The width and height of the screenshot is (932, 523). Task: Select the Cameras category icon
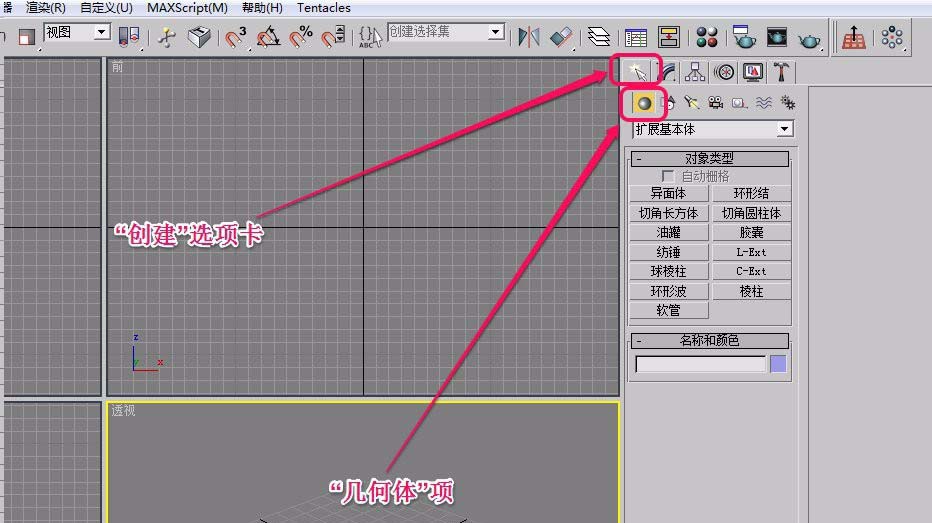(x=716, y=103)
